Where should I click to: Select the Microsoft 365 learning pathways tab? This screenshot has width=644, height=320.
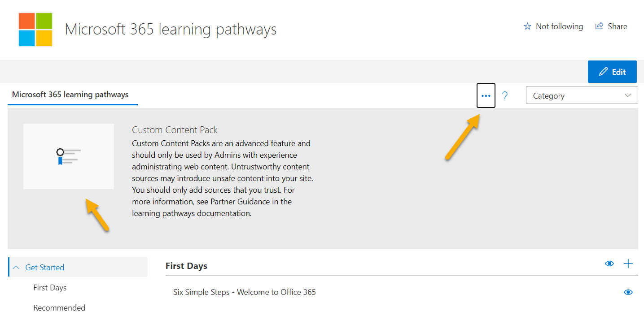click(70, 95)
